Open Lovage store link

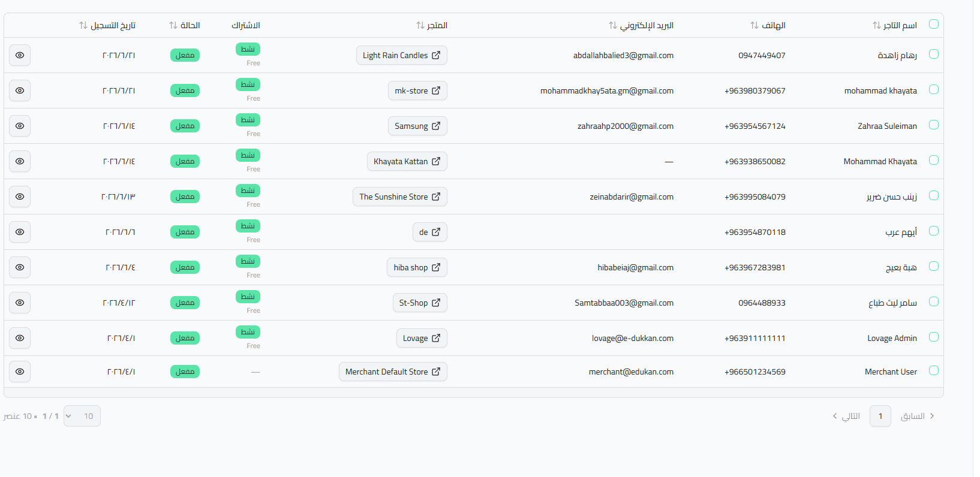click(422, 338)
